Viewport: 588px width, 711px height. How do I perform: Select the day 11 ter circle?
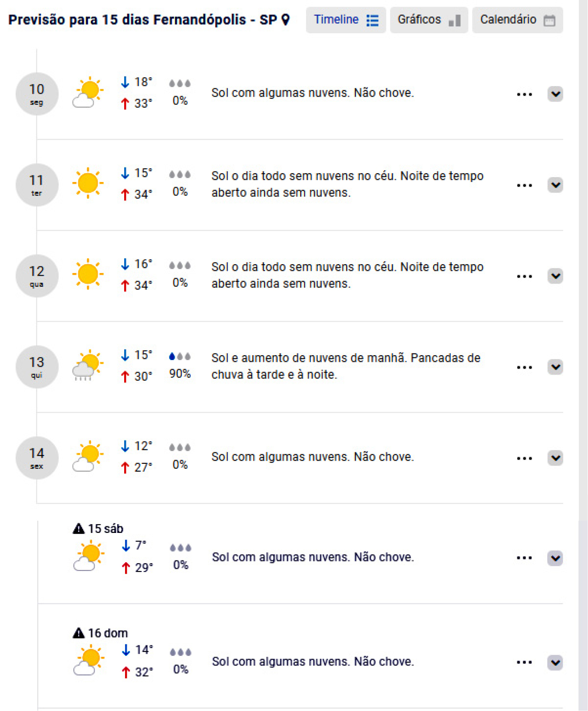pyautogui.click(x=37, y=185)
